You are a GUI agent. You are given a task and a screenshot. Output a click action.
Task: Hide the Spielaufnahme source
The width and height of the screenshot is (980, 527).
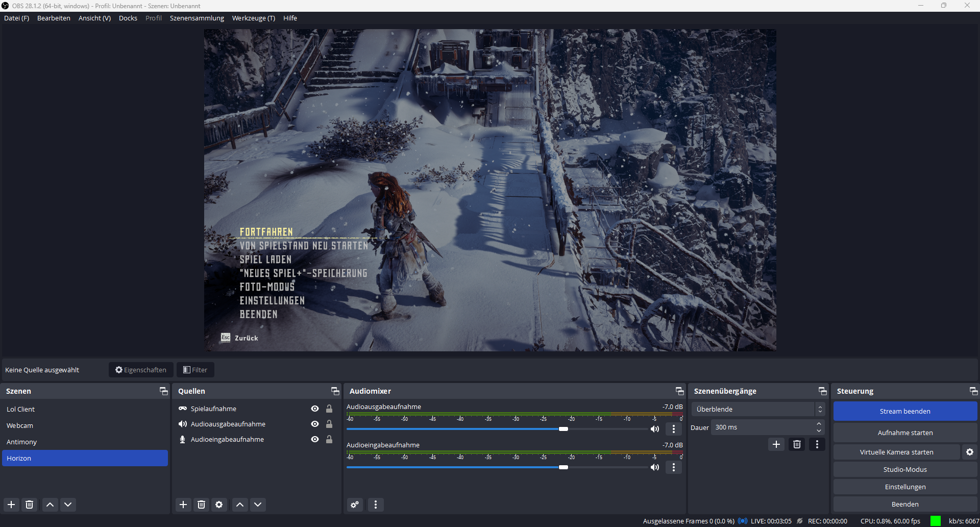pyautogui.click(x=315, y=409)
